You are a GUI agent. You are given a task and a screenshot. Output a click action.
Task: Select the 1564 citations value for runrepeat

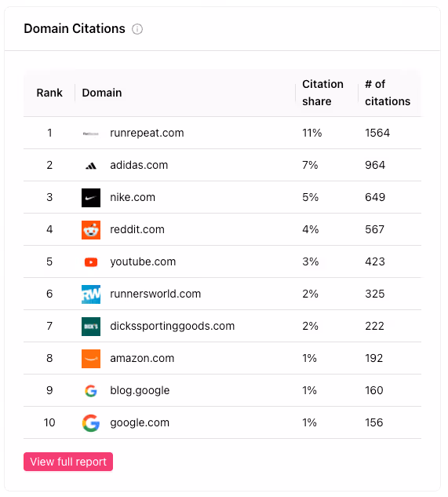click(x=377, y=133)
